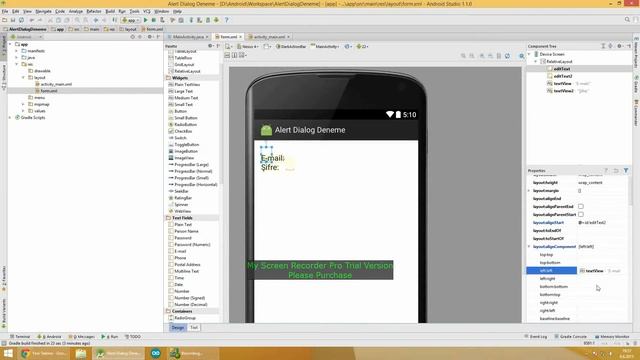Open the app run configuration dropdown
Image resolution: width=640 pixels, height=360 pixels.
(130, 20)
